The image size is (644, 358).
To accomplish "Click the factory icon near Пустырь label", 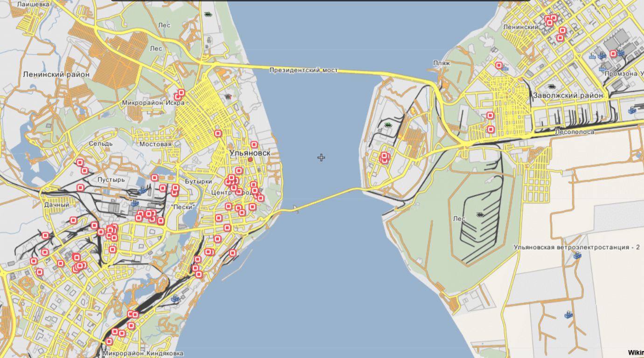I will pyautogui.click(x=143, y=190).
